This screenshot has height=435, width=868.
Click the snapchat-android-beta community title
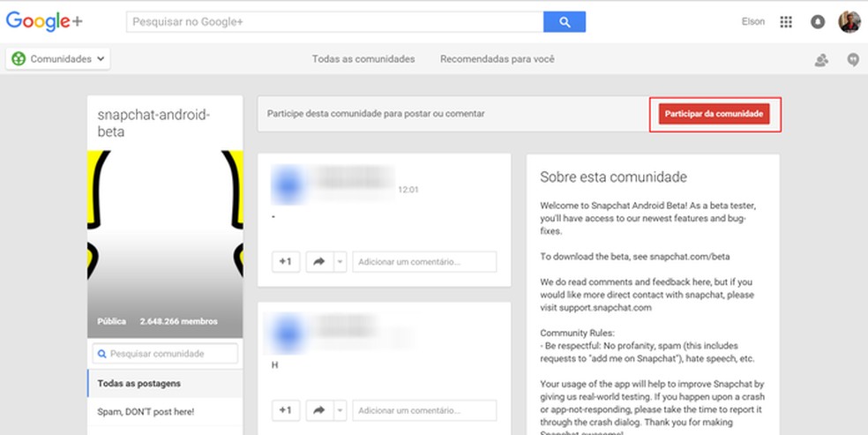(153, 123)
